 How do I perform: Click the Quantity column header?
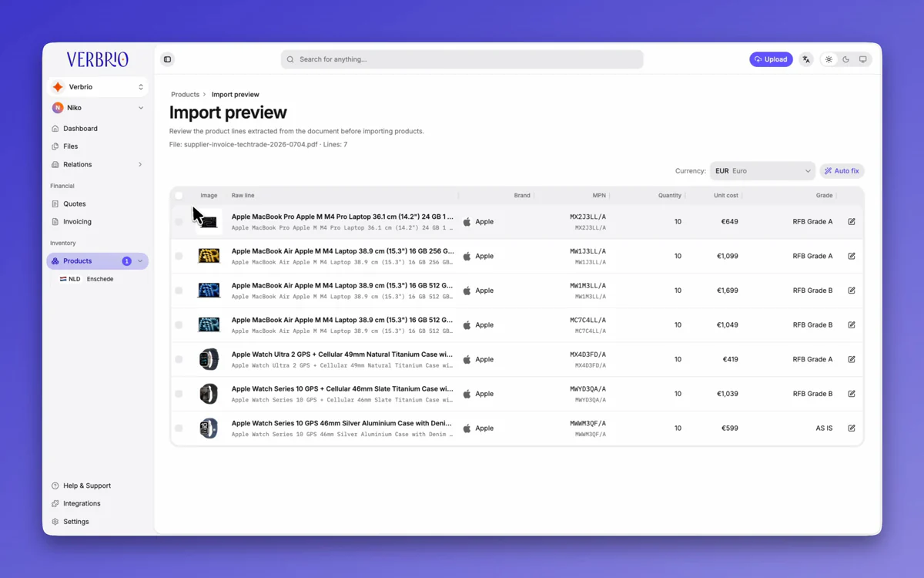tap(670, 196)
